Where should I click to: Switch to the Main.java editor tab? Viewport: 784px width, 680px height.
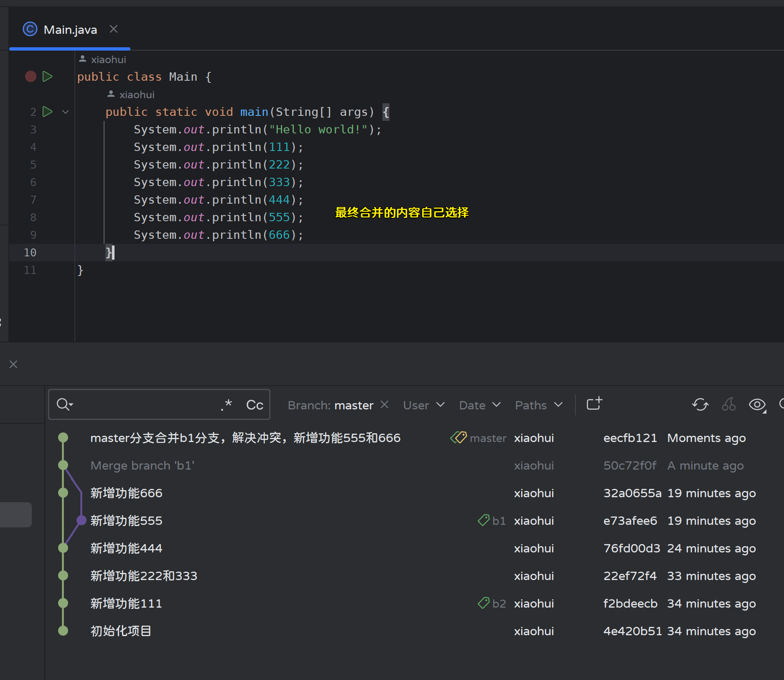pos(70,30)
